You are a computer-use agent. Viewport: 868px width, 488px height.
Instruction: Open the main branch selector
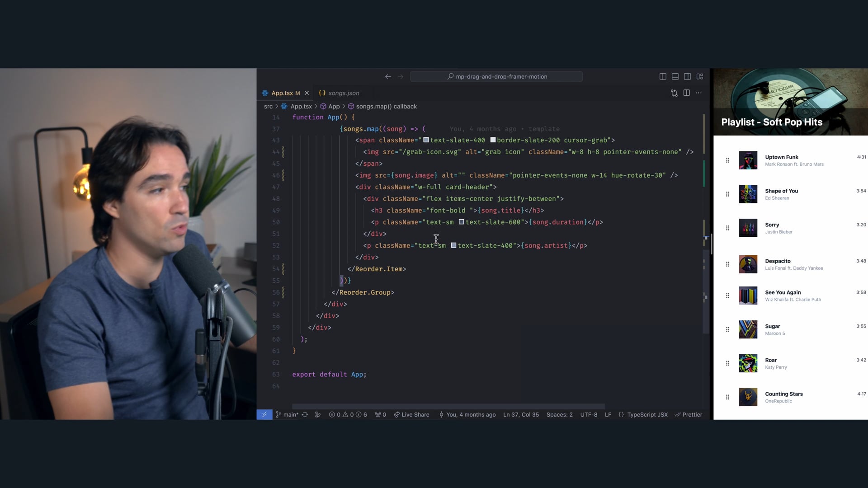(288, 415)
